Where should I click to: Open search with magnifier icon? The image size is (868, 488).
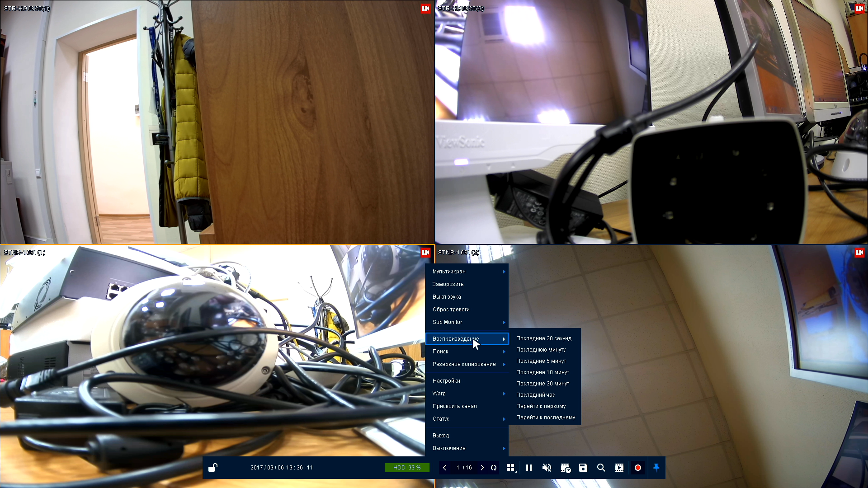coord(601,468)
